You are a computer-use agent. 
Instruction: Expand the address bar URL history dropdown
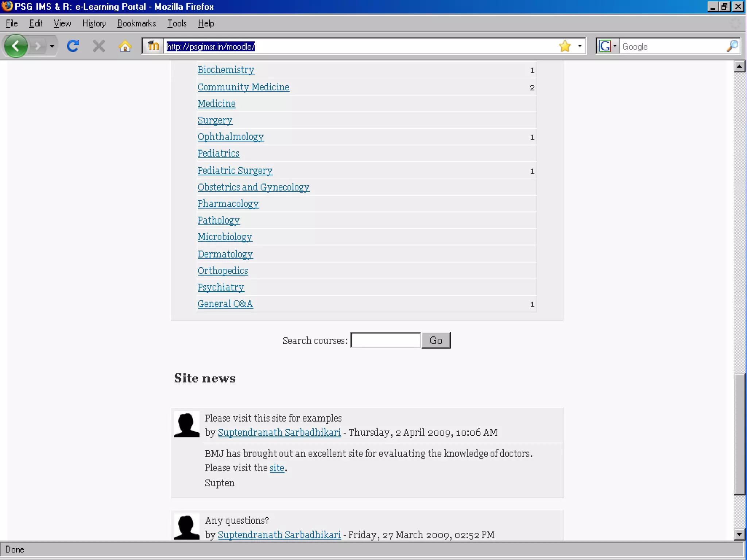(x=580, y=46)
